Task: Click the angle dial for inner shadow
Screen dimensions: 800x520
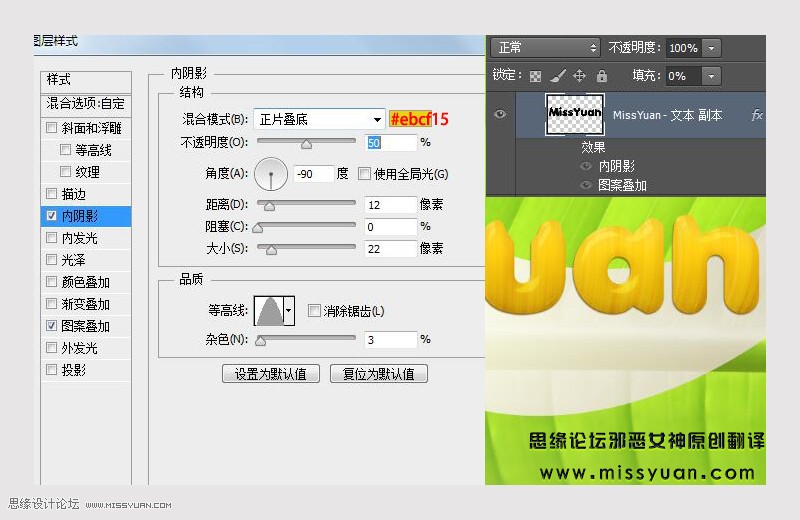Action: (271, 174)
